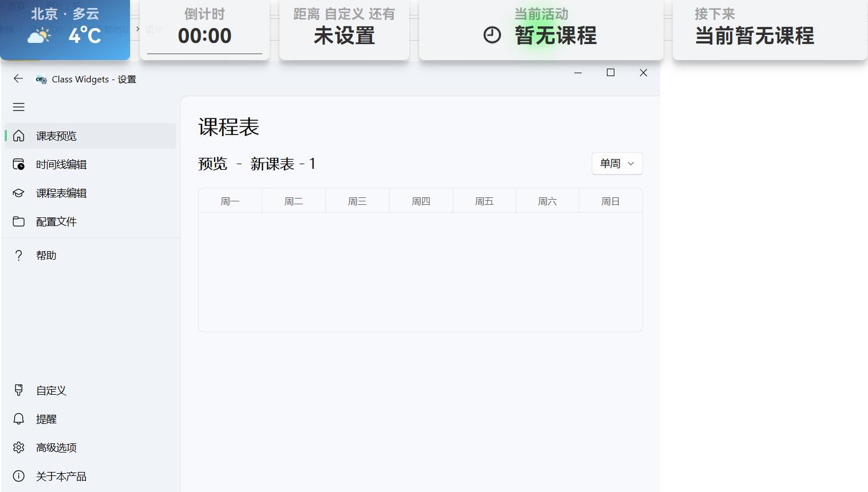Minimize the settings window
The image size is (868, 492).
[578, 73]
